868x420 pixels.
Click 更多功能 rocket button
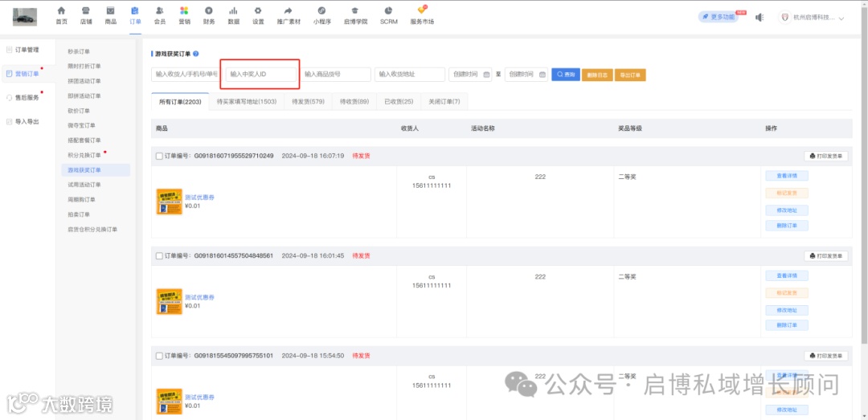719,17
